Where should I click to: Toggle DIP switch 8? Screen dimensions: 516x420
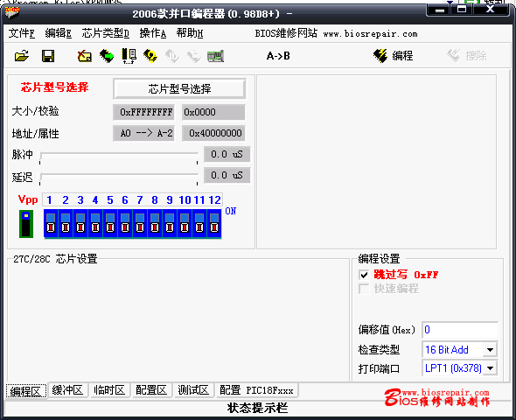pyautogui.click(x=155, y=223)
